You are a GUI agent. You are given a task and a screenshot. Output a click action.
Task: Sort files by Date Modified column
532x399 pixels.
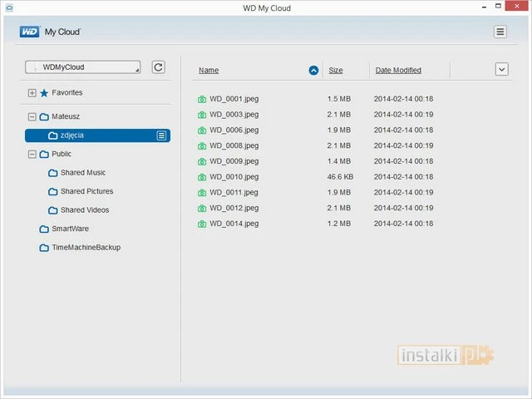[x=398, y=70]
